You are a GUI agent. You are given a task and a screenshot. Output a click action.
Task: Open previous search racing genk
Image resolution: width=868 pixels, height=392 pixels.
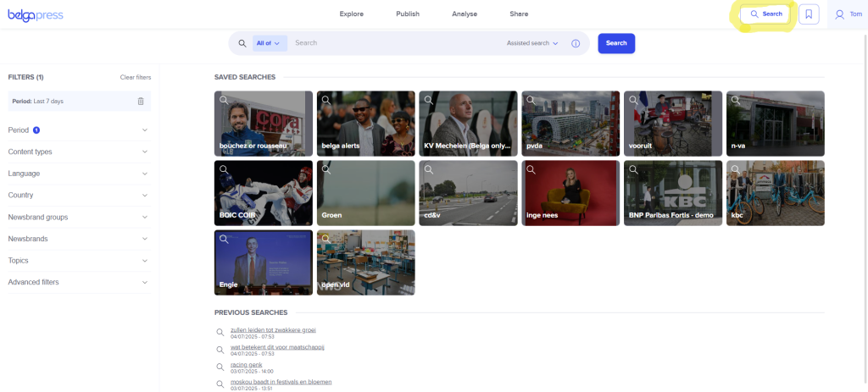point(247,365)
